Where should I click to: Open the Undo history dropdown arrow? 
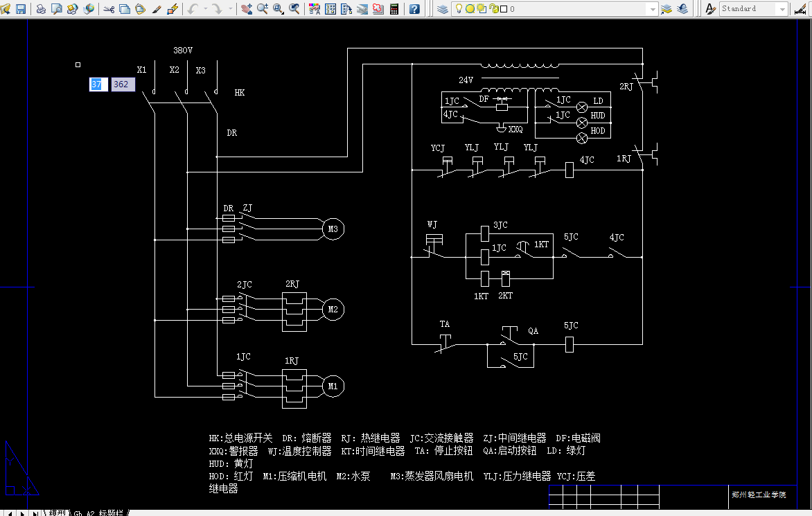[x=206, y=9]
